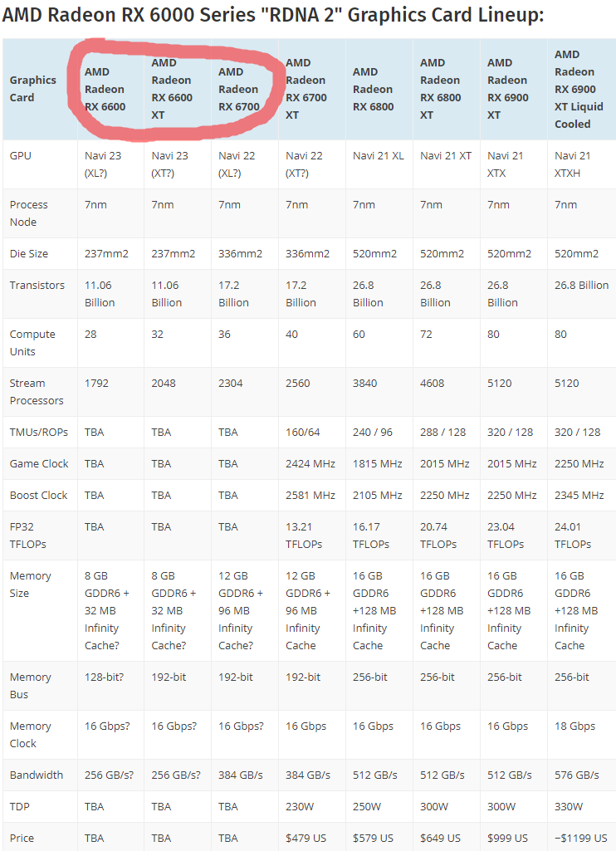
Task: Select the 2424 MHz Game Clock value
Action: click(x=310, y=463)
